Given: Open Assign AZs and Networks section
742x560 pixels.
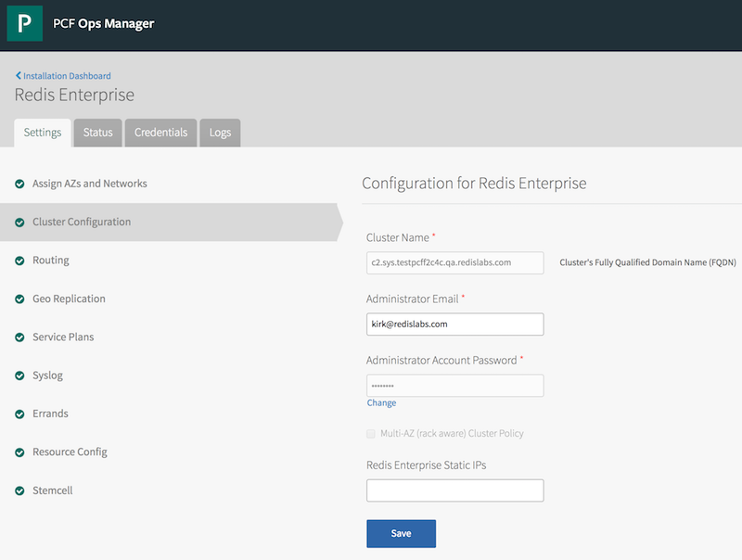Looking at the screenshot, I should pos(89,184).
